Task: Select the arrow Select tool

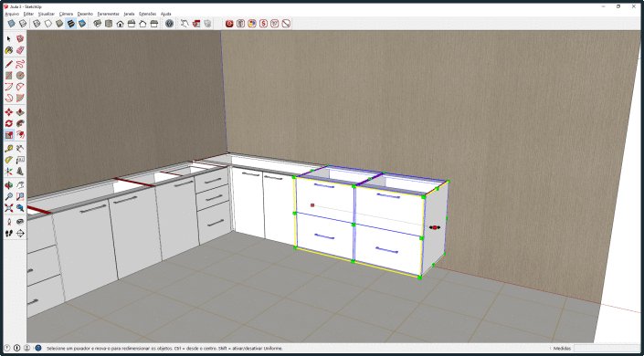Action: coord(8,38)
